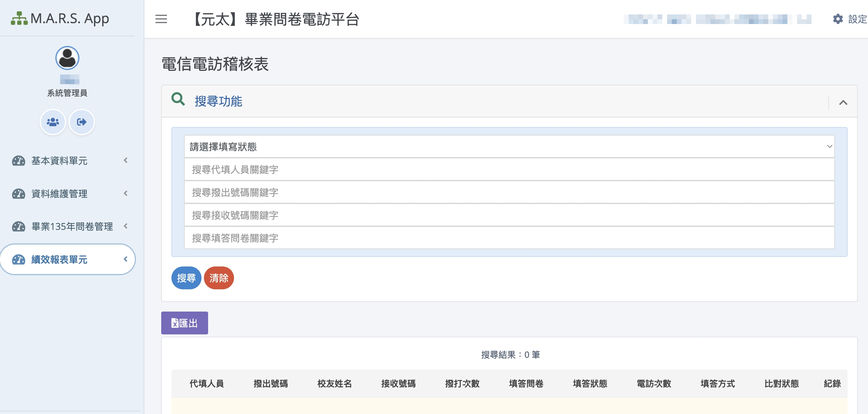Click the 比對狀態 column header
Screen dimensions: 868x414
point(781,383)
